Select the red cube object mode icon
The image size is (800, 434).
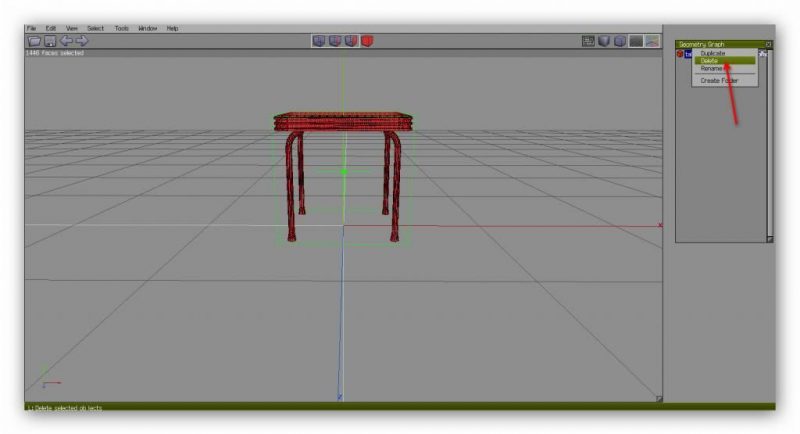367,41
